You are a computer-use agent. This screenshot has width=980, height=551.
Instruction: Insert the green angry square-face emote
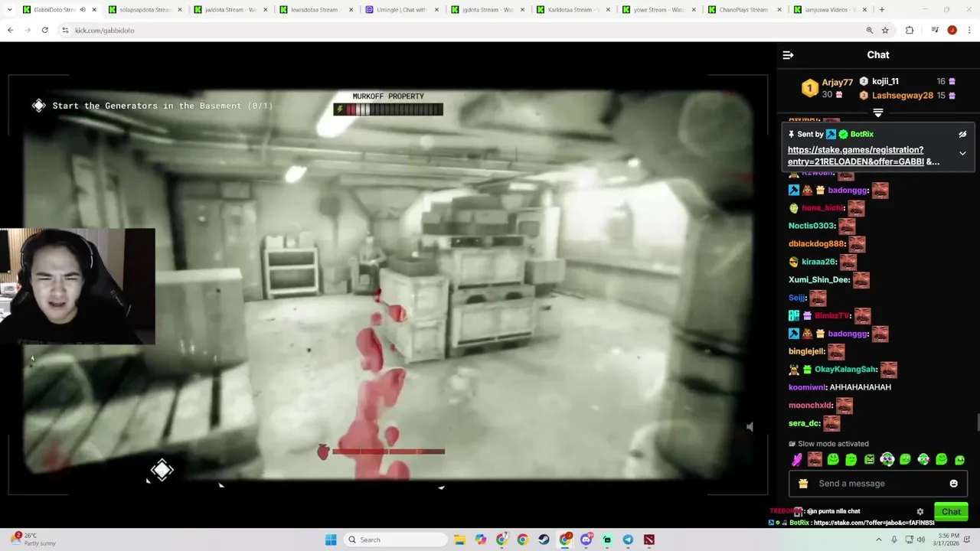[869, 459]
